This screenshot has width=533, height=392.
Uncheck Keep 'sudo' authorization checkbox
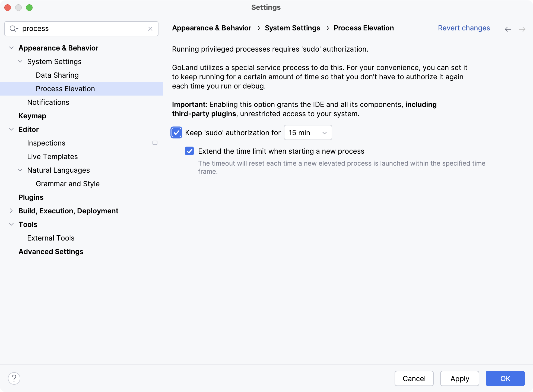click(x=176, y=133)
